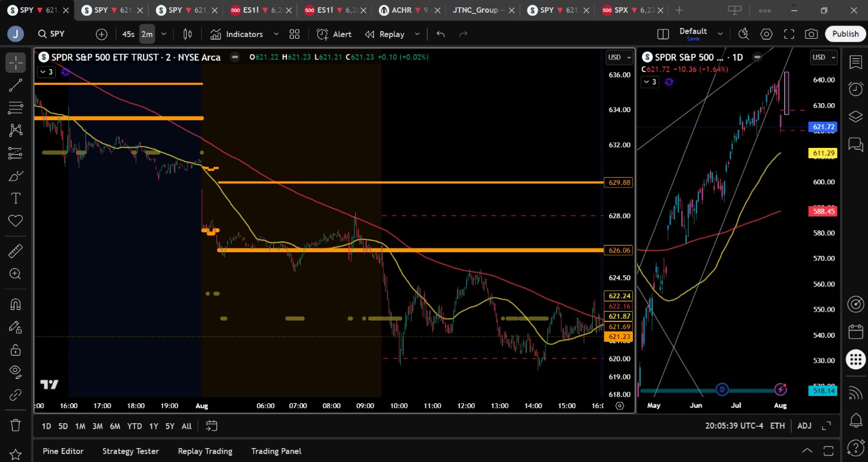Open the calendar panel in right sidebar
Screen dimensions: 868x462
tap(855, 332)
